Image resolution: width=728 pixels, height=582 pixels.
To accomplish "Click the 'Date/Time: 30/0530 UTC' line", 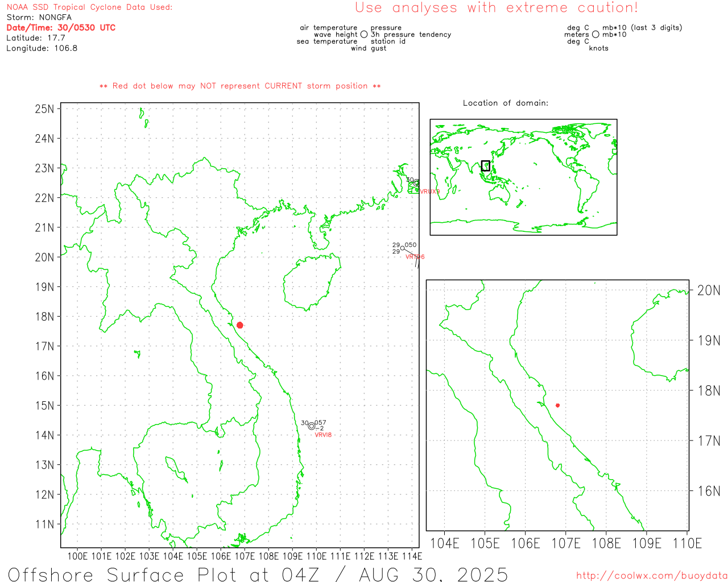I will (x=61, y=28).
